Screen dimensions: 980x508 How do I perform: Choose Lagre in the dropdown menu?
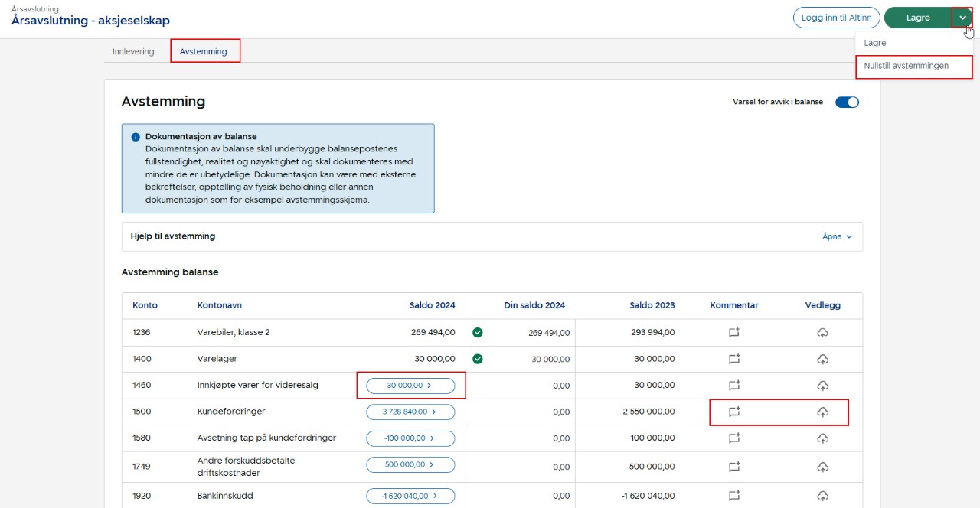click(x=875, y=43)
